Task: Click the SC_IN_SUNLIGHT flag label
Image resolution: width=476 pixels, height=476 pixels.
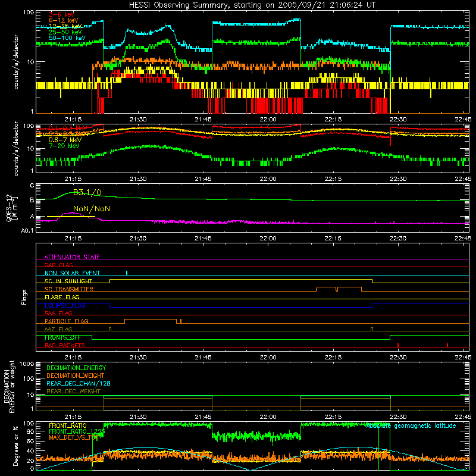Action: point(68,281)
